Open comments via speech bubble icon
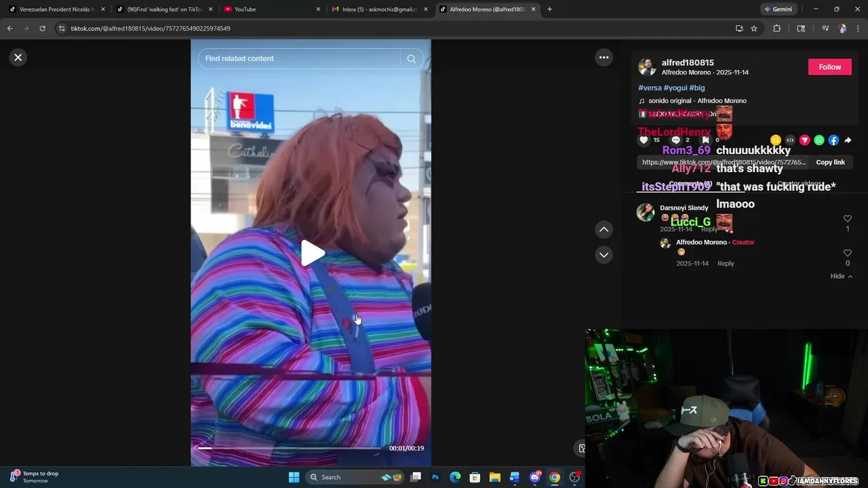Image resolution: width=868 pixels, height=488 pixels. pyautogui.click(x=675, y=140)
